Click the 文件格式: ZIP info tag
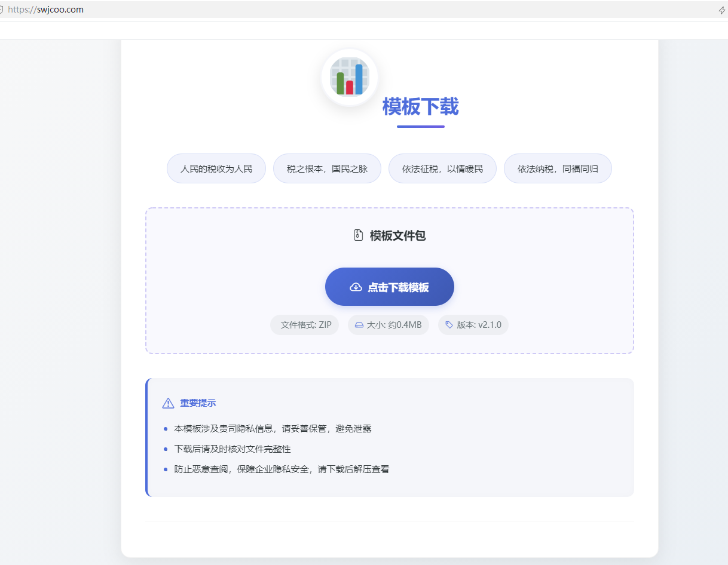 304,324
